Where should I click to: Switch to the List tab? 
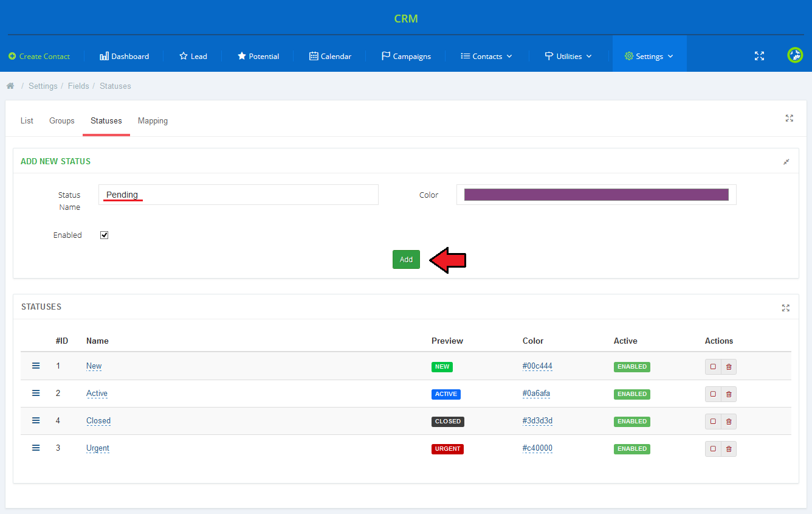tap(27, 120)
